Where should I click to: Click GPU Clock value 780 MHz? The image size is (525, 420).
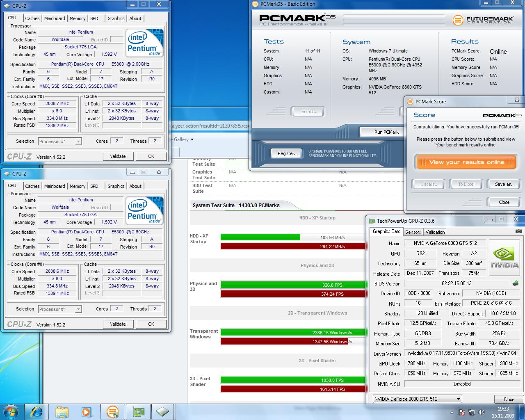pos(416,363)
